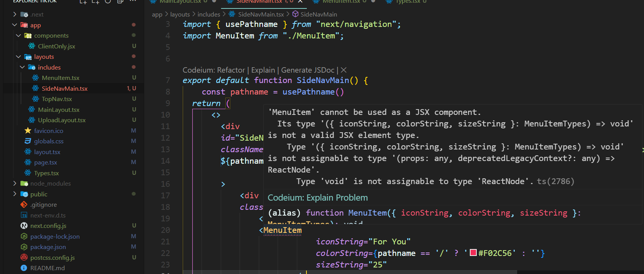The image size is (644, 274).
Task: Click the TS icon of next-env.d.ts
Action: point(24,215)
